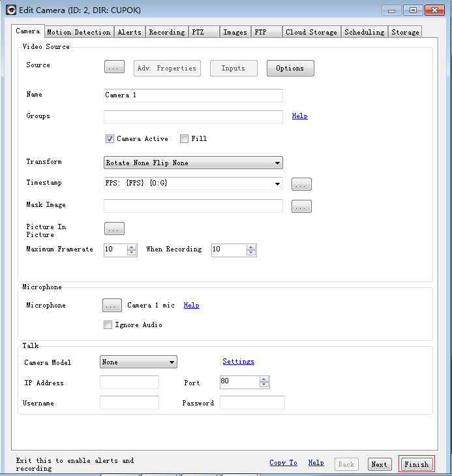The width and height of the screenshot is (452, 476).
Task: Click the eye icon in title bar
Action: (x=11, y=10)
